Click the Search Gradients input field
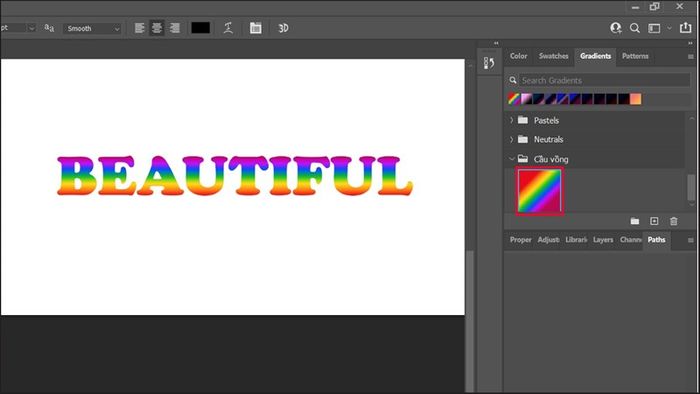Viewport: 700px width, 394px height. [x=604, y=80]
